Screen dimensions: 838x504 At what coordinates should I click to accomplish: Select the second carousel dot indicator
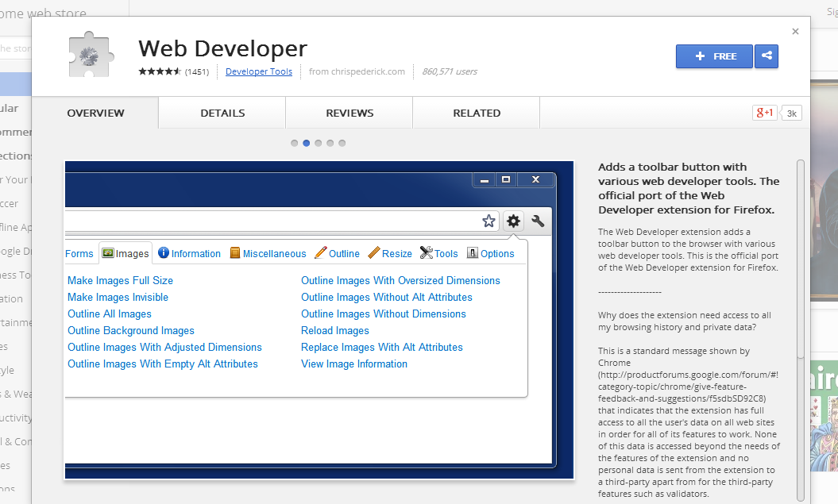[x=306, y=143]
